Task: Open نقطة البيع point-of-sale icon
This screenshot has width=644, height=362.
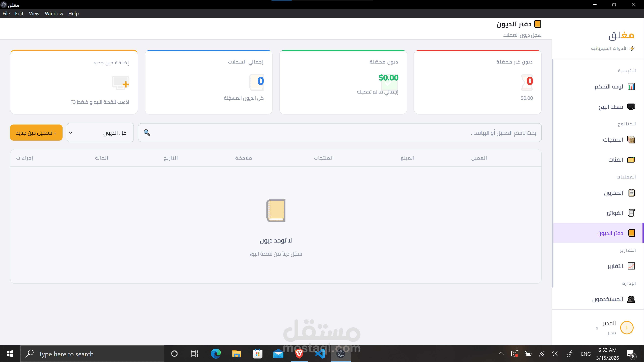Action: pos(631,107)
